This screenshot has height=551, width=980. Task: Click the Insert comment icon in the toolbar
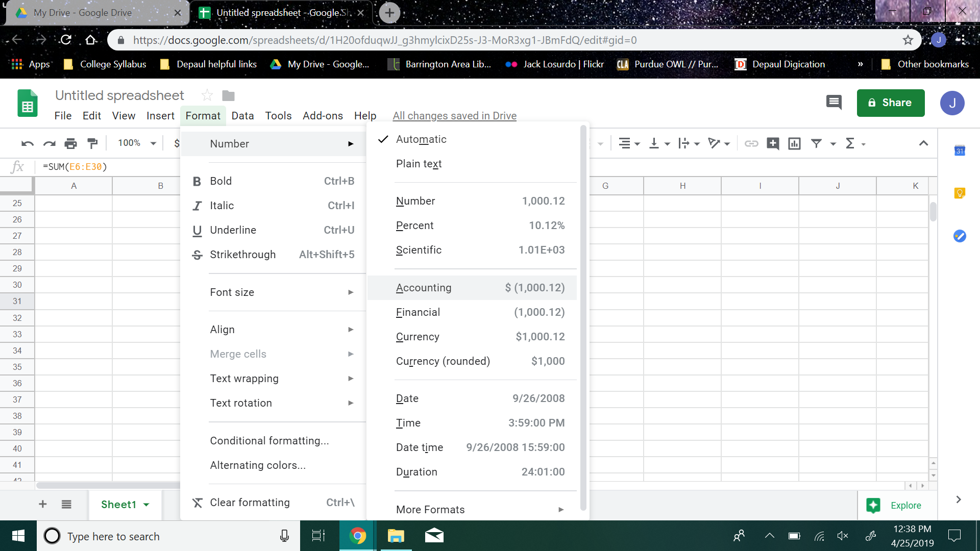click(773, 143)
